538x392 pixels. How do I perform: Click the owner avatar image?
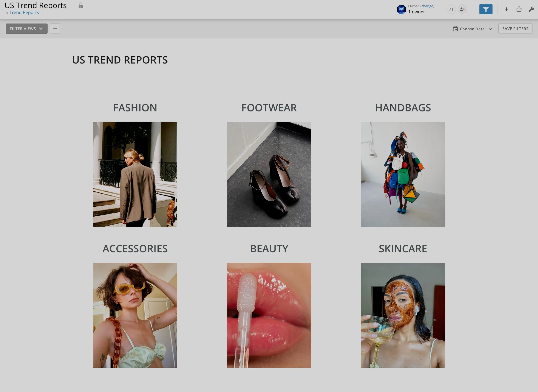[401, 9]
